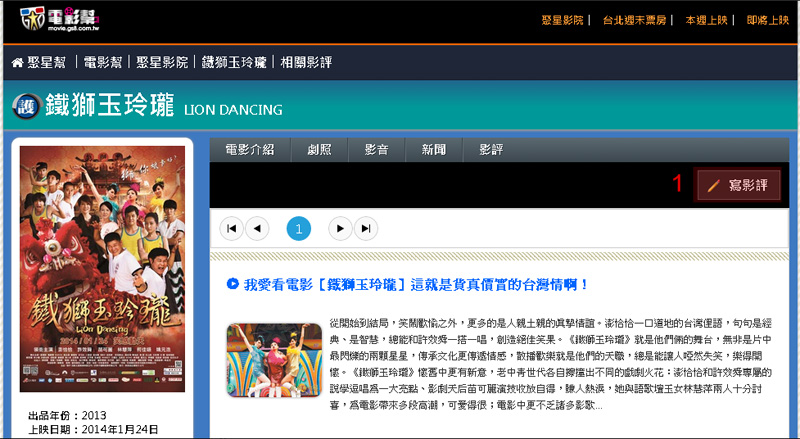The width and height of the screenshot is (800, 439).
Task: Switch to the 影評 tab
Action: [491, 150]
